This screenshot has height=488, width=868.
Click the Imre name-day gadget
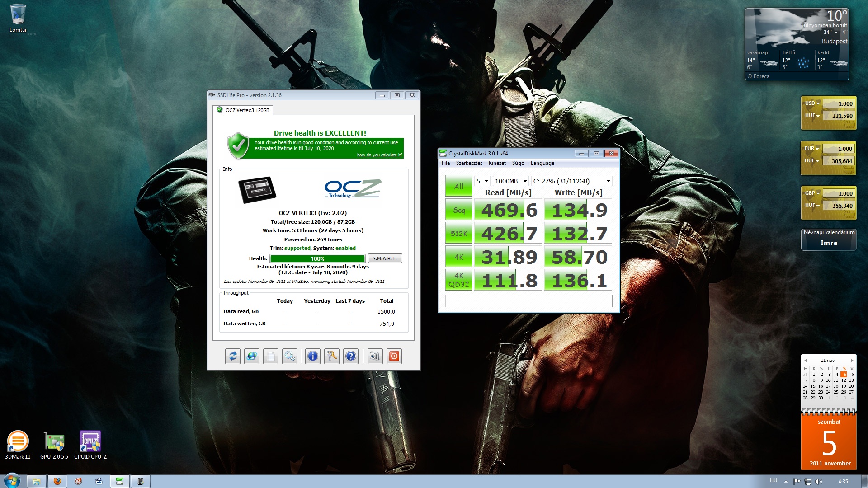point(829,239)
